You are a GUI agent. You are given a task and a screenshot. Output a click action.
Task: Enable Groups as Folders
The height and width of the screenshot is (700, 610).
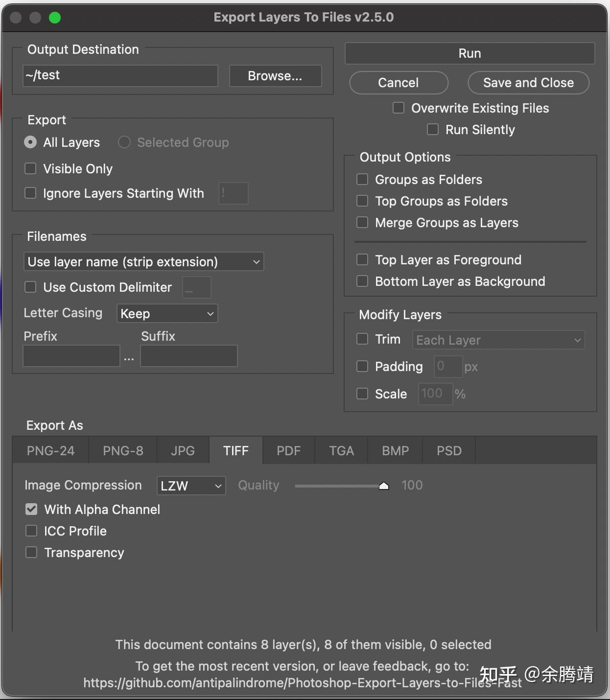pos(362,179)
